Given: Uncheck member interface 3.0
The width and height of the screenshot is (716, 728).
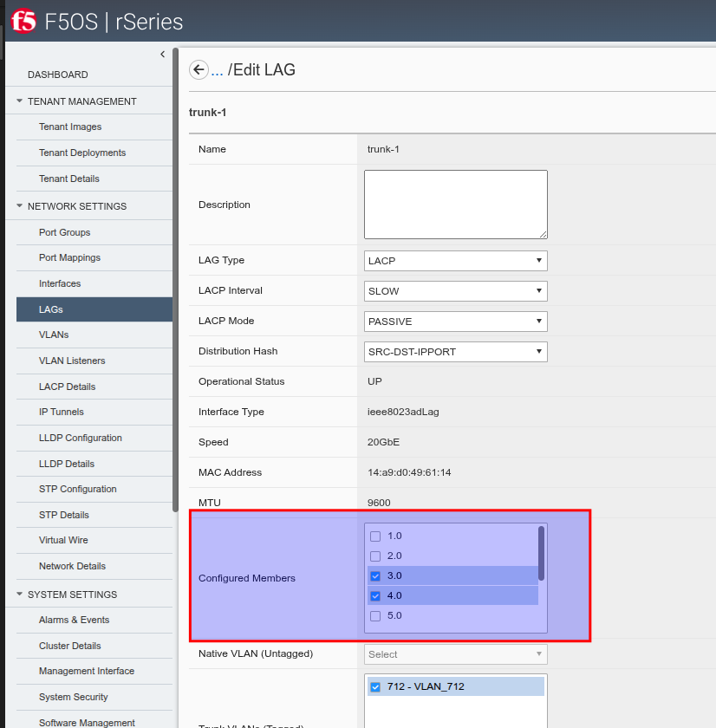Looking at the screenshot, I should coord(375,575).
